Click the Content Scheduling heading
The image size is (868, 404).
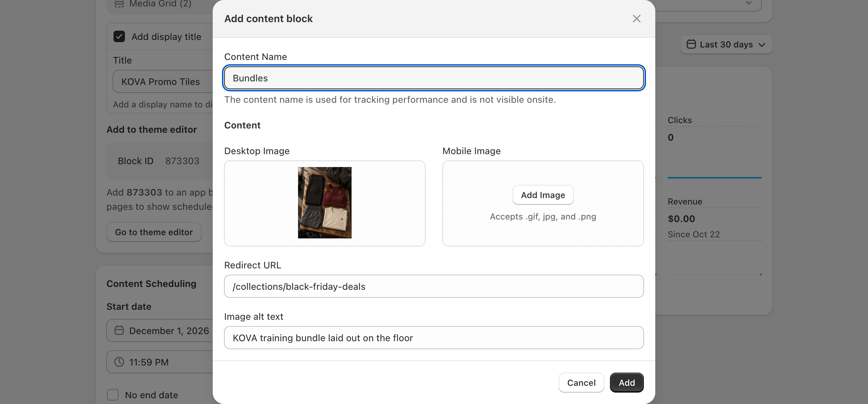coord(151,284)
